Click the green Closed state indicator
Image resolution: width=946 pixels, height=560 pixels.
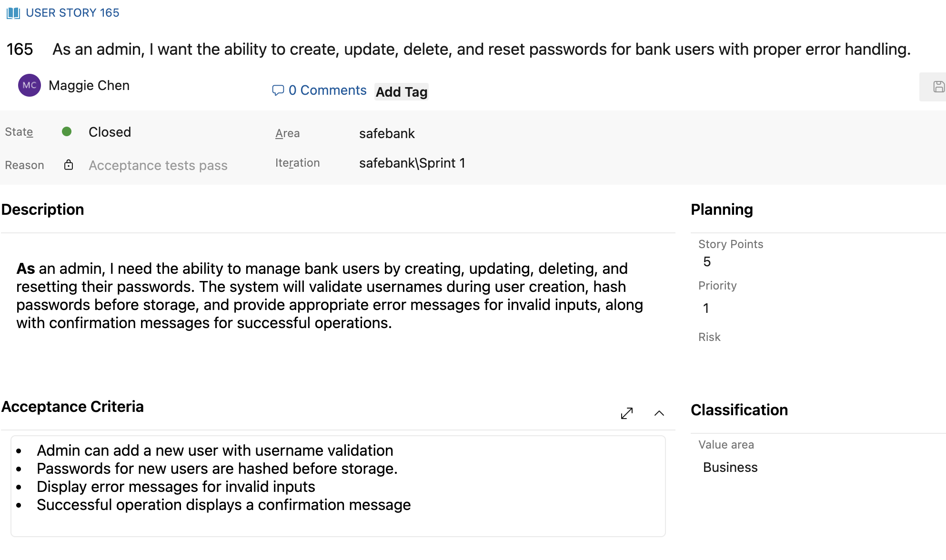click(67, 132)
